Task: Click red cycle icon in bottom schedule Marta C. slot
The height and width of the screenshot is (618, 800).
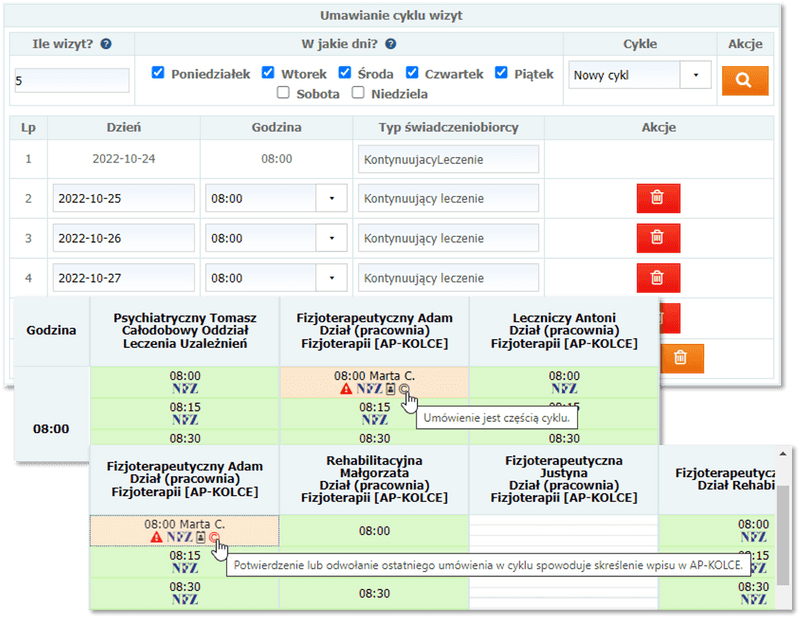Action: 214,537
